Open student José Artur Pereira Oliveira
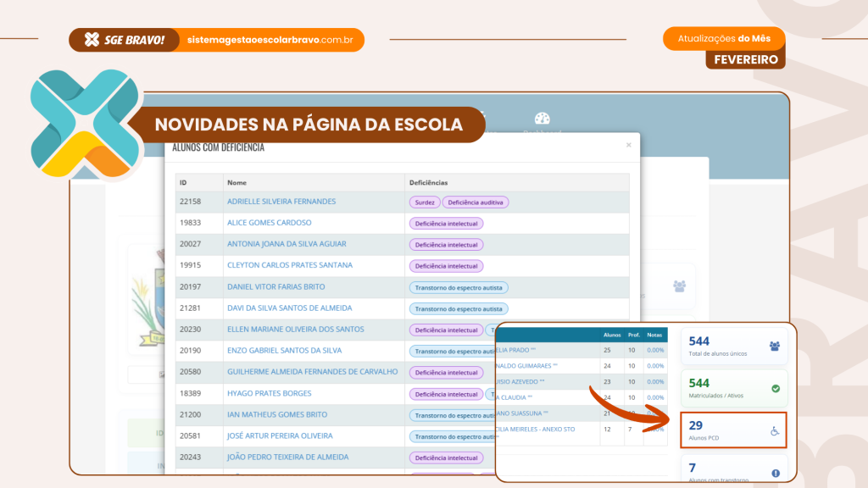 [279, 435]
